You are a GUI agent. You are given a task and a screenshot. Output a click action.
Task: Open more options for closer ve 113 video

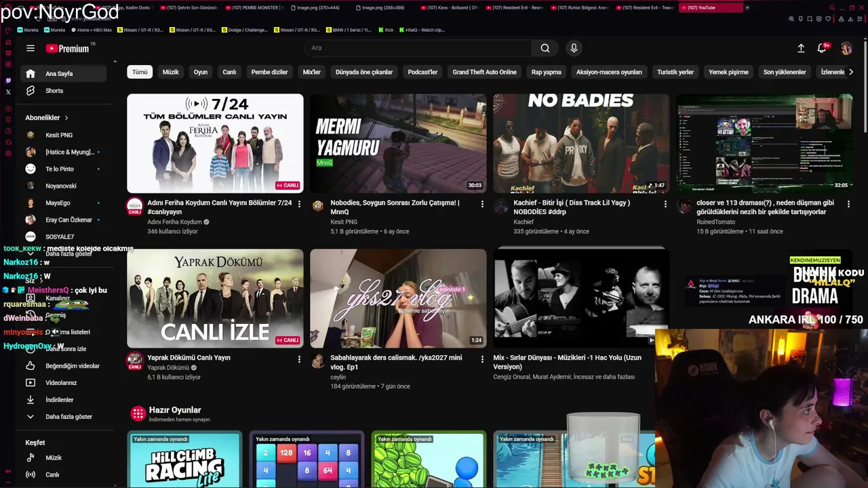point(848,204)
